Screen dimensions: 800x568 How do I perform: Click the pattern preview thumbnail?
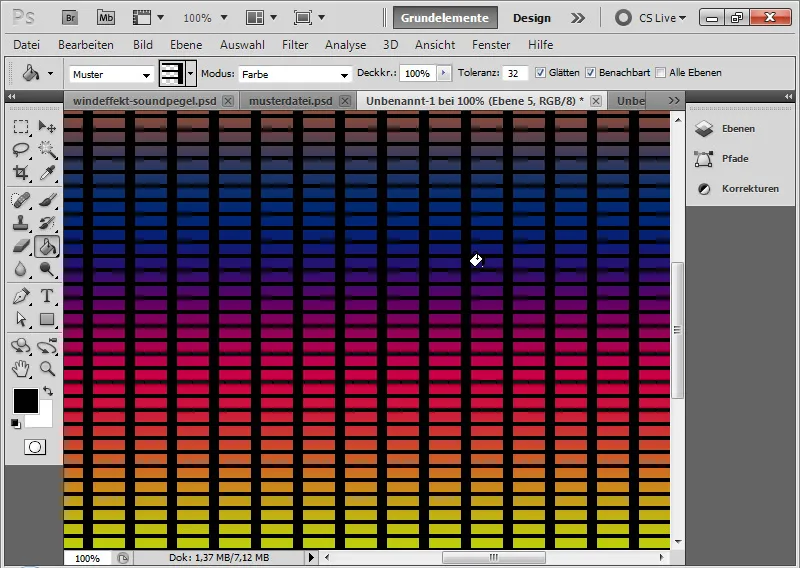click(172, 74)
